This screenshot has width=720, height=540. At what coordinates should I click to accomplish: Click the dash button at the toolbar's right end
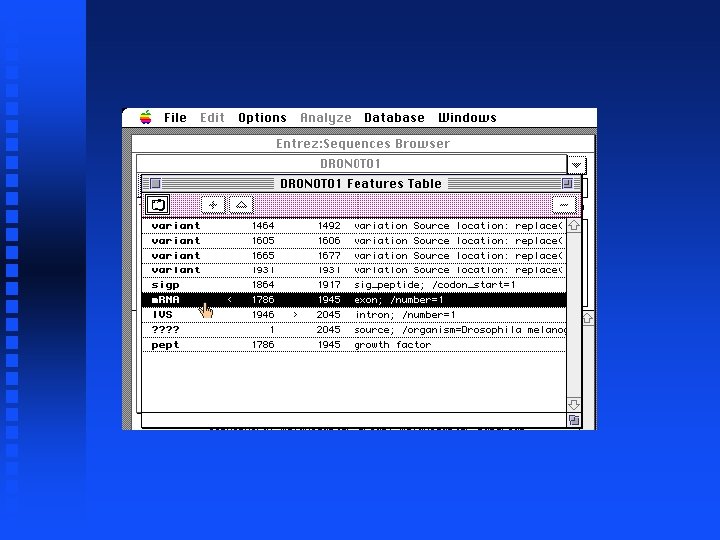564,205
